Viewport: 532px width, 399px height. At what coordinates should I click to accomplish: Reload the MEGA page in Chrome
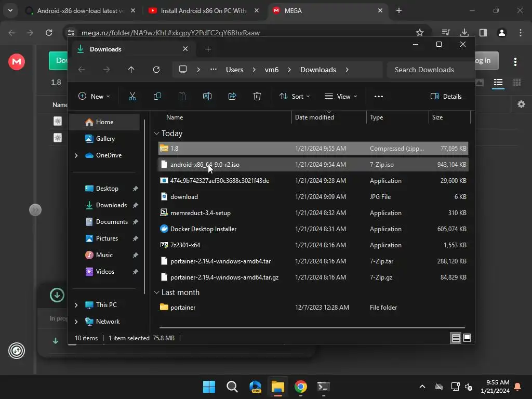49,33
